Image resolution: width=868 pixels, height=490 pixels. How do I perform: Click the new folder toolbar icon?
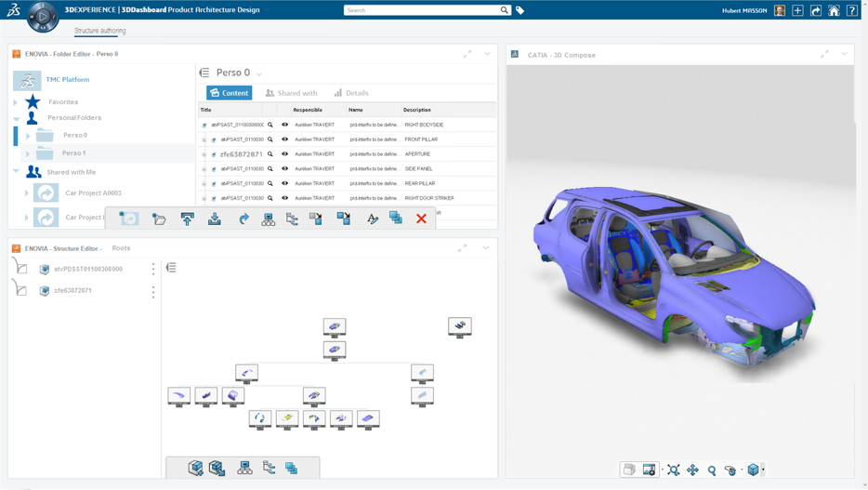[x=159, y=219]
